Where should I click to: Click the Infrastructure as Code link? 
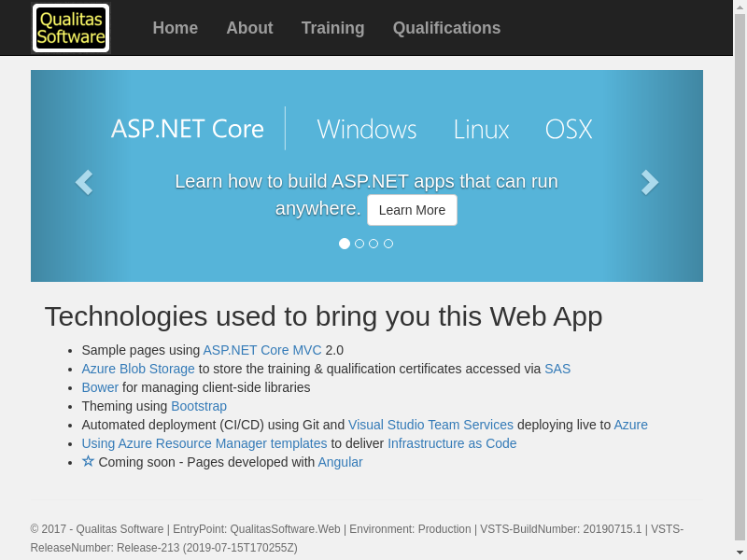click(x=452, y=443)
